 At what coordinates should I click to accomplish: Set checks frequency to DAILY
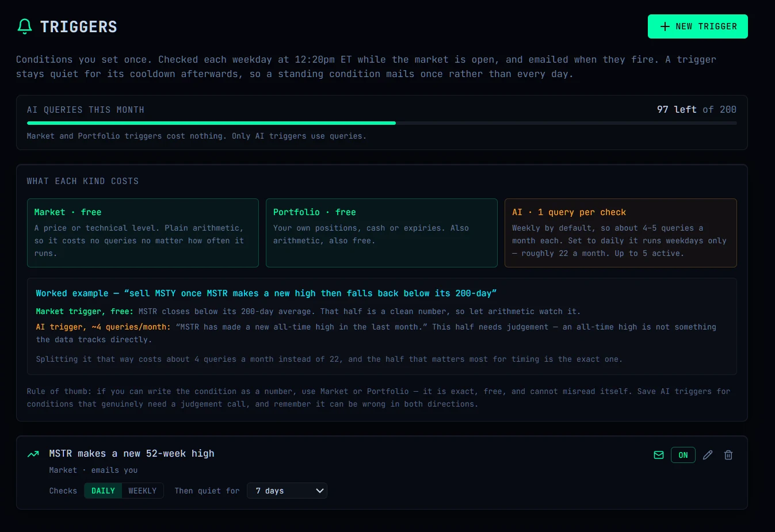[103, 491]
